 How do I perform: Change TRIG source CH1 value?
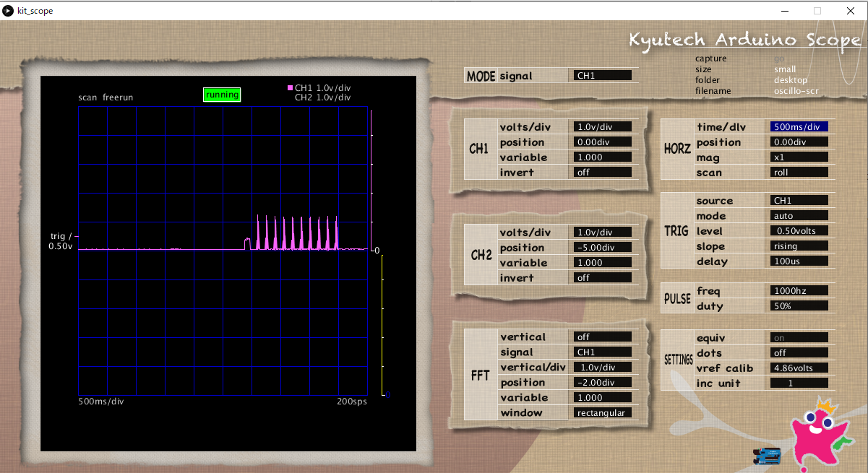(x=799, y=201)
